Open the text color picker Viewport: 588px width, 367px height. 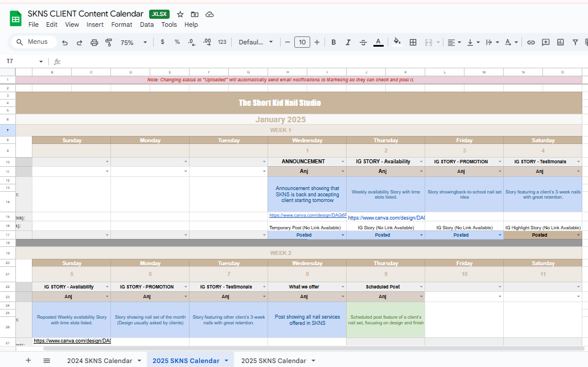tap(378, 42)
